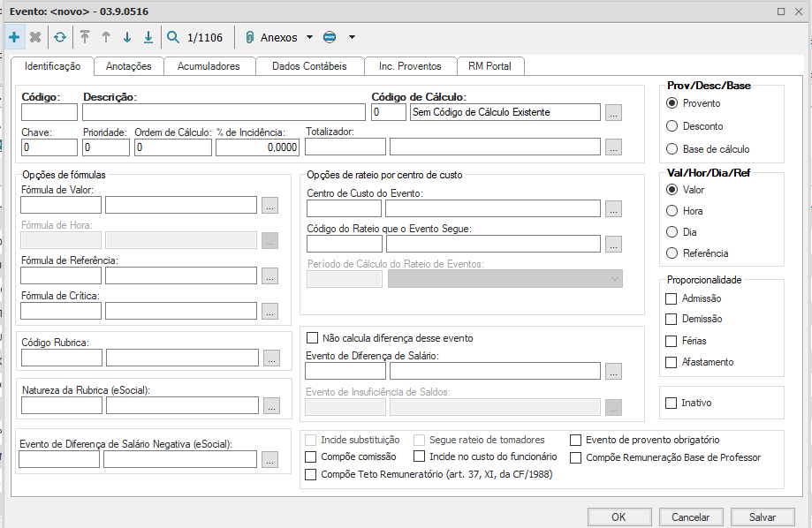Expand the Anexos dropdown arrow
The height and width of the screenshot is (528, 812).
309,37
